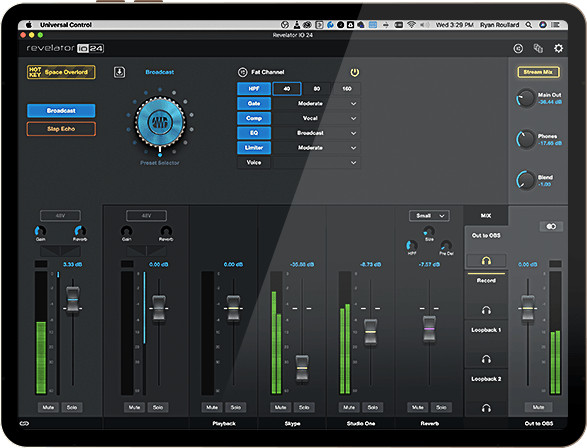Open the reverb Small size dropdown

(429, 216)
